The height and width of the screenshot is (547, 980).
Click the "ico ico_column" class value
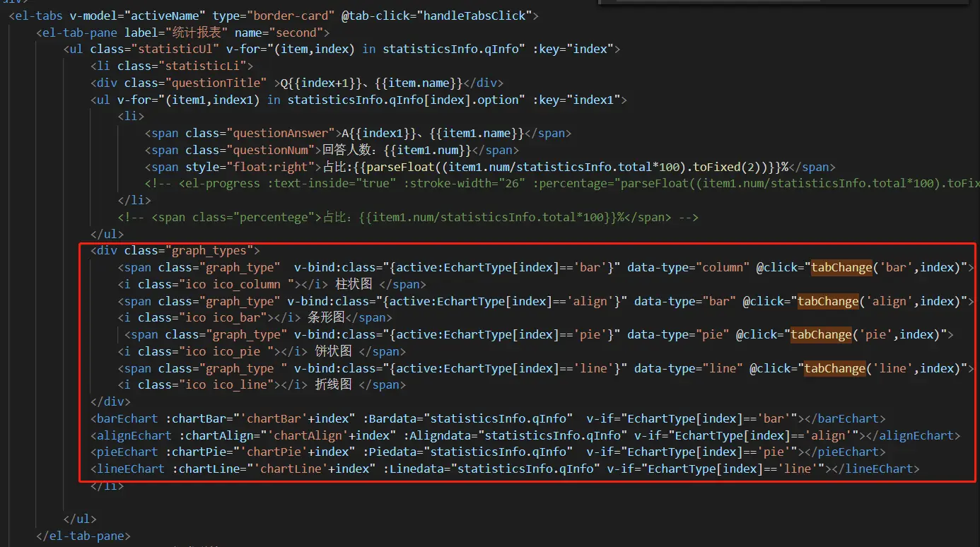click(237, 284)
